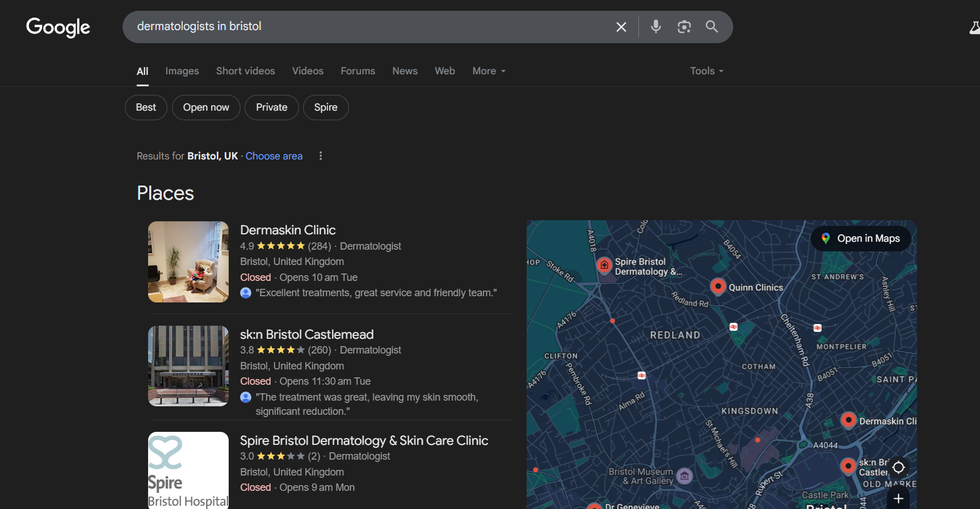Click 'The treatment was great' review snippet

367,404
